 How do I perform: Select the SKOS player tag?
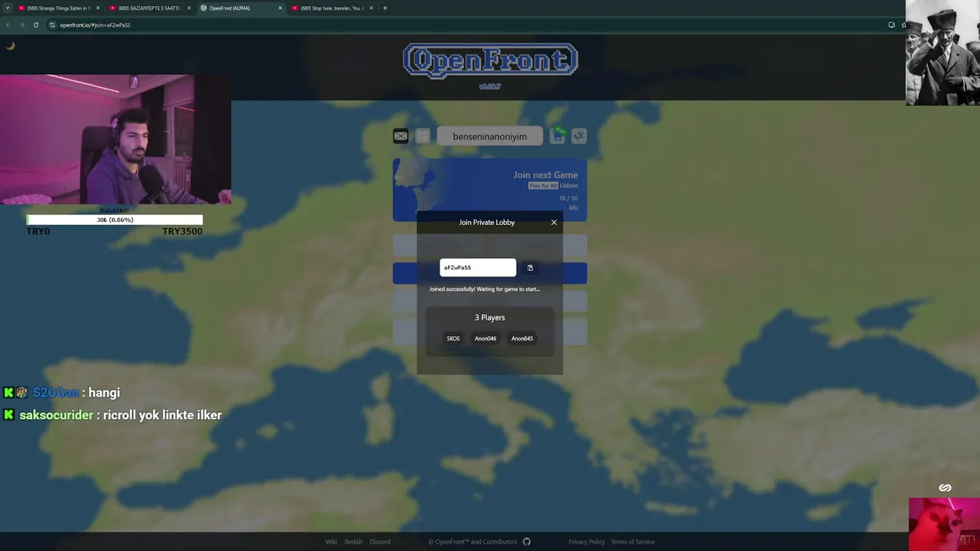pyautogui.click(x=453, y=338)
